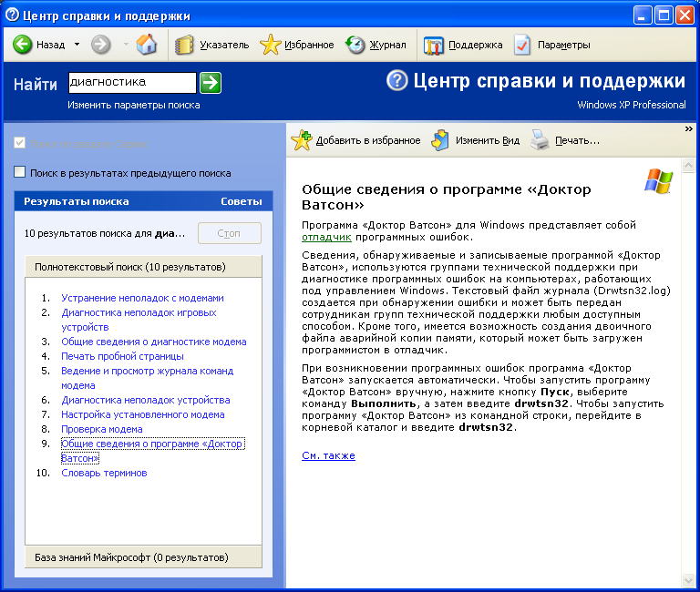The height and width of the screenshot is (592, 700).
Task: Click the Windows flag logo in article
Action: (x=658, y=181)
